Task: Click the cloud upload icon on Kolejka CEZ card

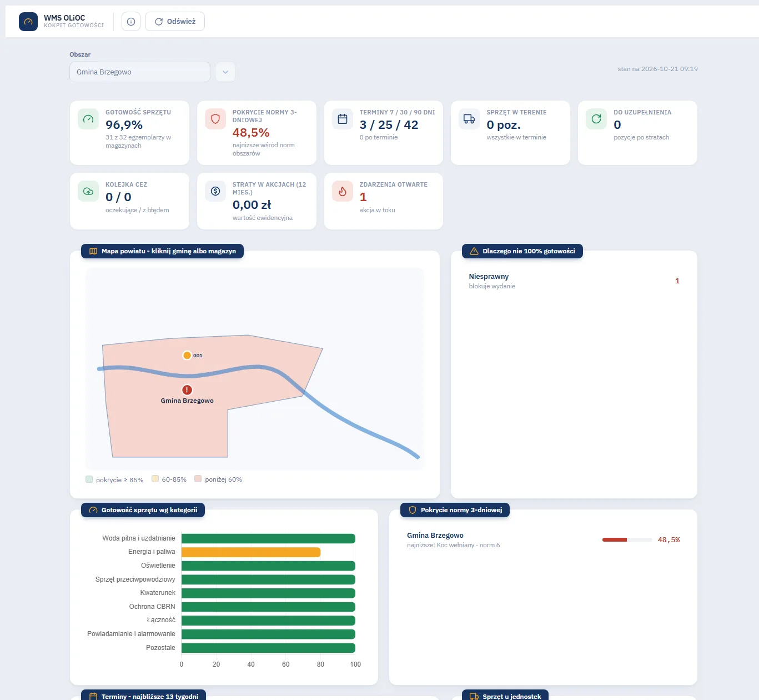Action: pos(88,191)
